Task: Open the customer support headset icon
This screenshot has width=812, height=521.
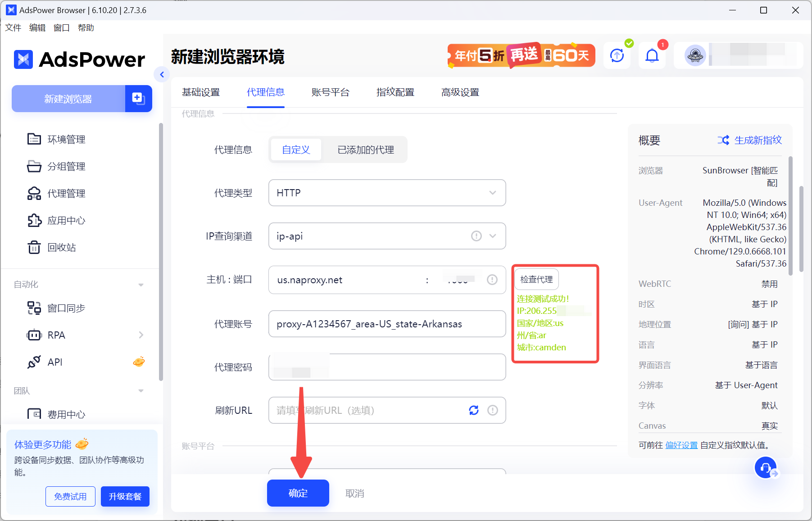Action: 766,468
